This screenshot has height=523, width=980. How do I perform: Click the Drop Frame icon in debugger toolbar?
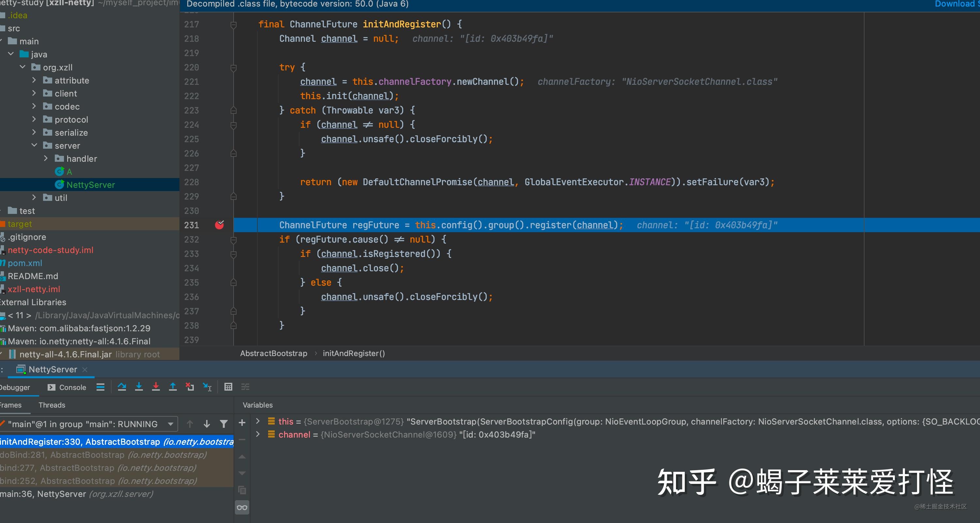[x=190, y=387]
